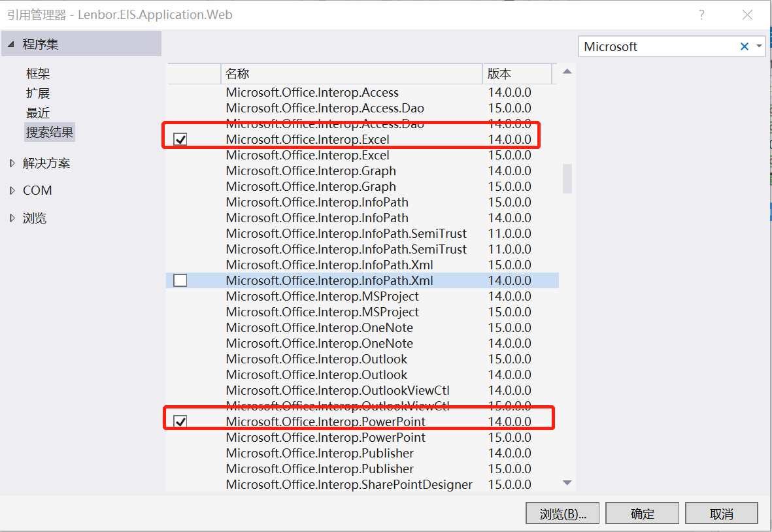This screenshot has height=532, width=772.
Task: Select Microsoft.Office.Interop.InfoPath version 15.0.0.0
Action: [362, 202]
